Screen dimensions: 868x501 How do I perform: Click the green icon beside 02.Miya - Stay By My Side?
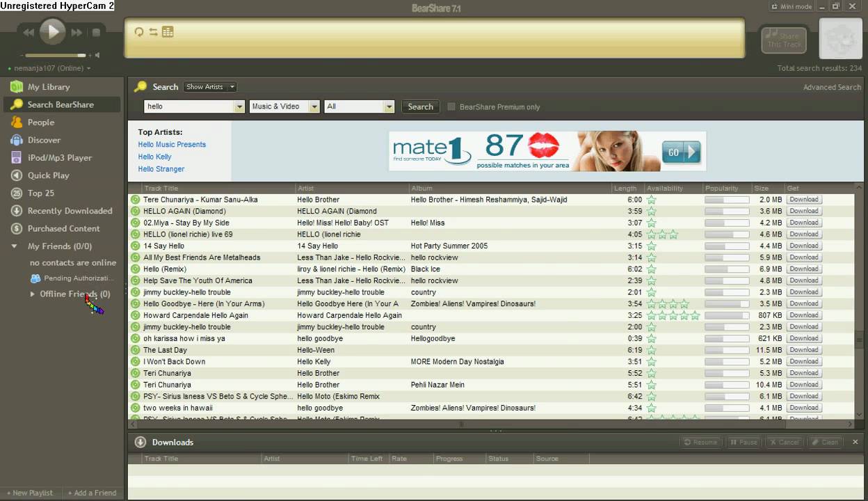click(x=135, y=223)
